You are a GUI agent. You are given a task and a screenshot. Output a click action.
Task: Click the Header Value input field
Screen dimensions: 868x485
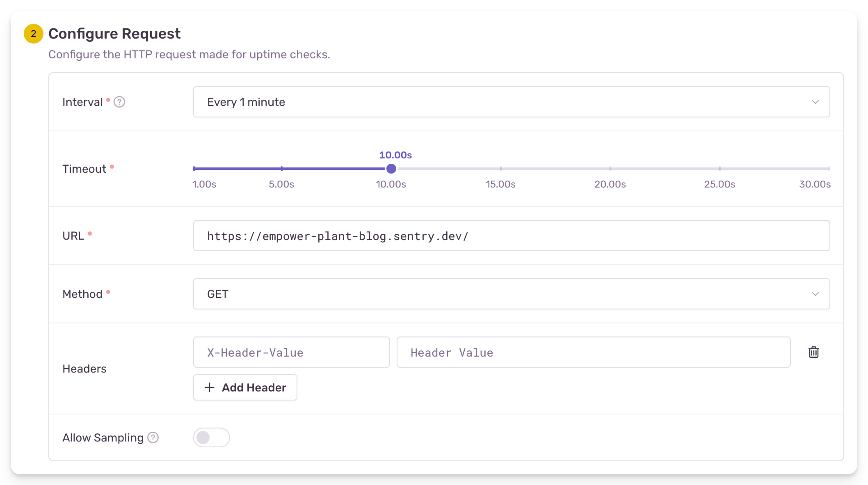coord(593,352)
